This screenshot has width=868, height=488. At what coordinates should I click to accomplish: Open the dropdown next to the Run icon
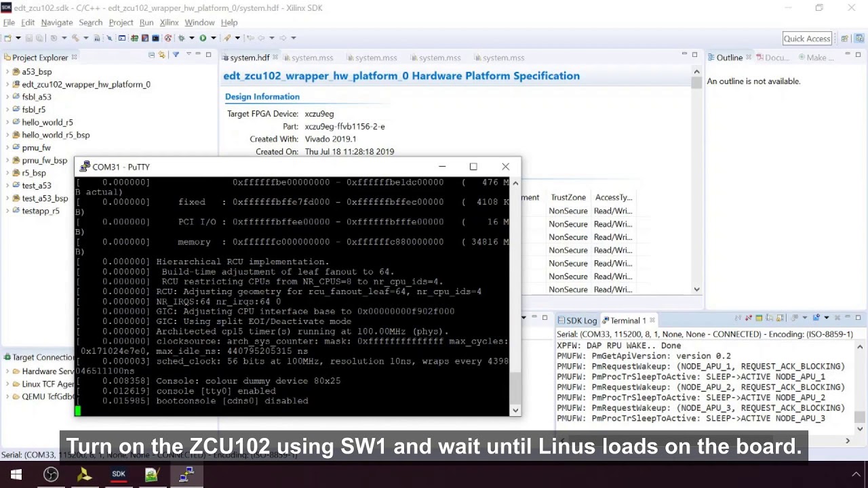pos(214,38)
